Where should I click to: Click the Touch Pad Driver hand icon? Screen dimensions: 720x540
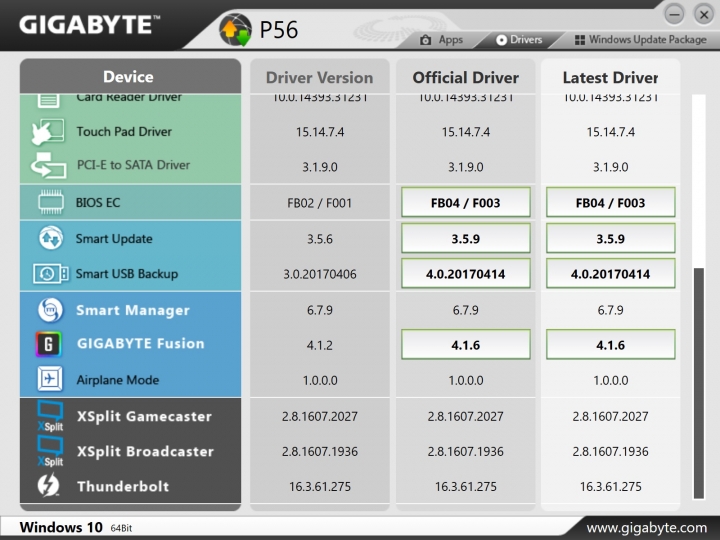pos(48,132)
